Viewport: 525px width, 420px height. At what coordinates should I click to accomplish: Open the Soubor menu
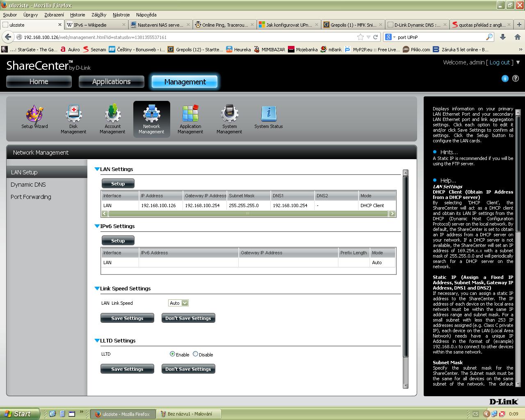click(10, 14)
